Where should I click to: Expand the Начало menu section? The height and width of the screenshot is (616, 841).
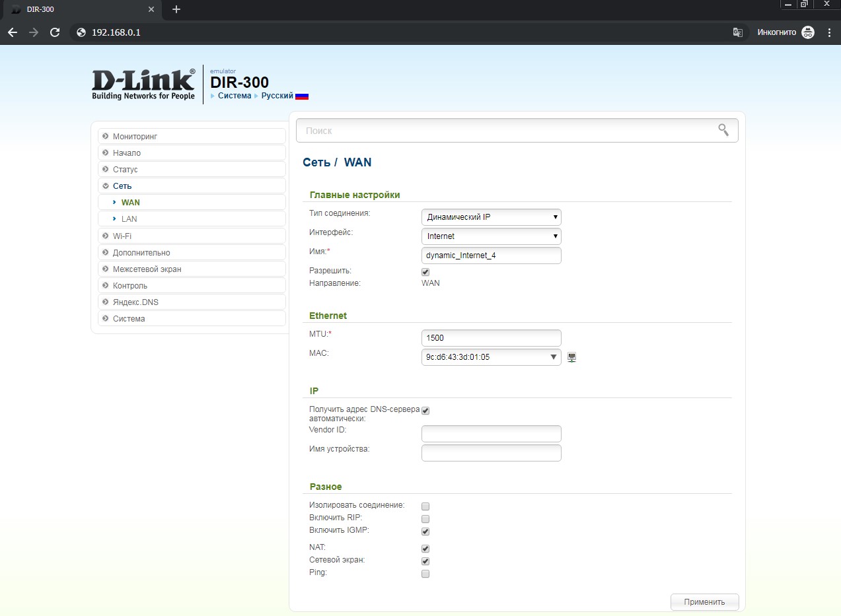pyautogui.click(x=192, y=153)
